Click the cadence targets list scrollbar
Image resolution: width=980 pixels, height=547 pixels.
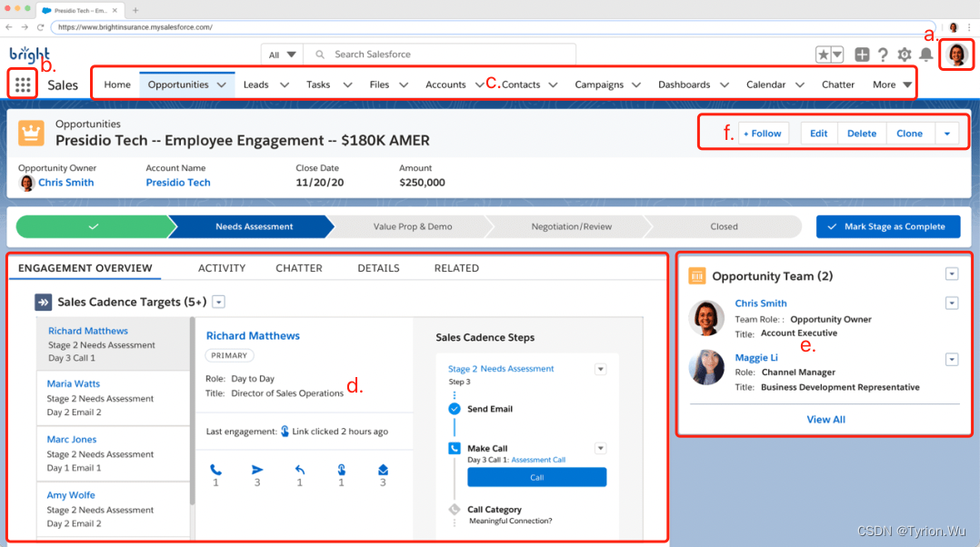[193, 411]
